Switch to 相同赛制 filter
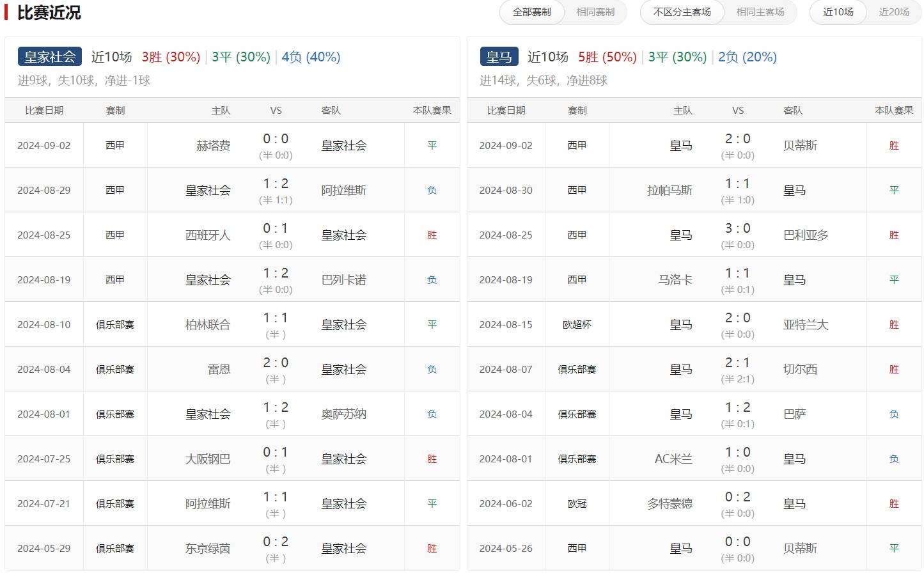The width and height of the screenshot is (924, 573). (x=595, y=12)
